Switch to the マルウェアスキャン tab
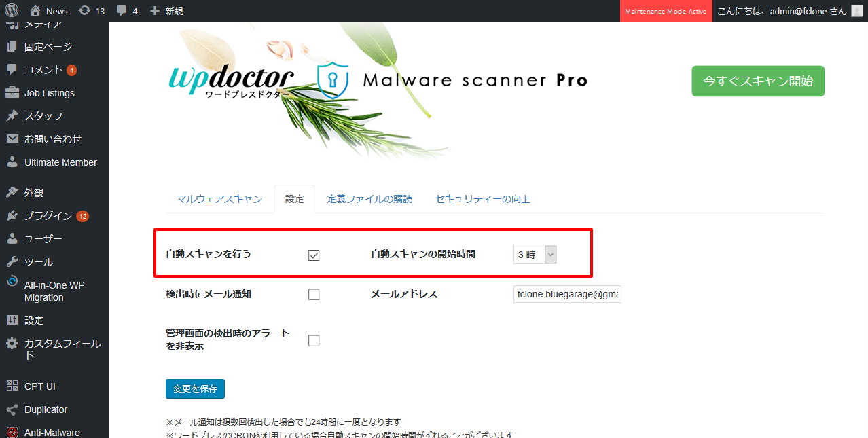The width and height of the screenshot is (868, 438). [219, 199]
